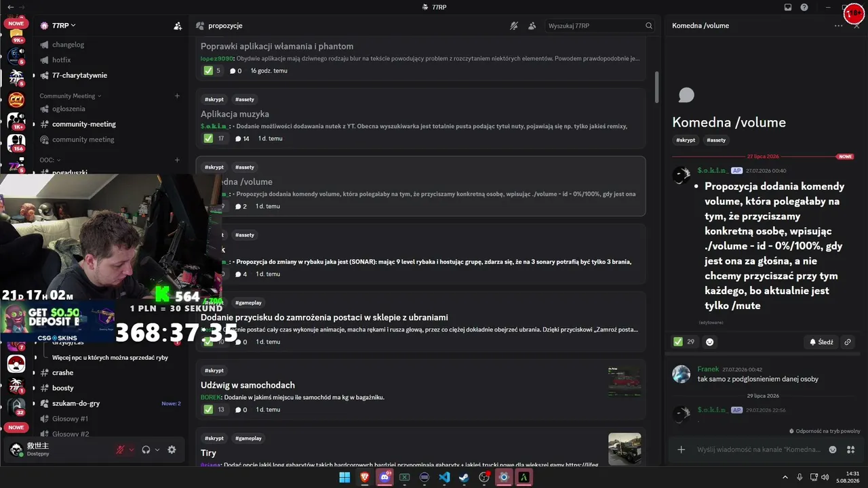This screenshot has height=488, width=868.
Task: Add a reaction with the smiley next to 29
Action: (x=710, y=342)
